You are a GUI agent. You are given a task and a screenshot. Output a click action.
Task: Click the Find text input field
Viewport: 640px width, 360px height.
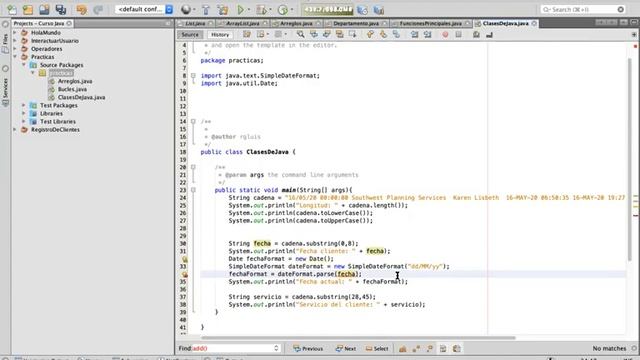pos(236,348)
